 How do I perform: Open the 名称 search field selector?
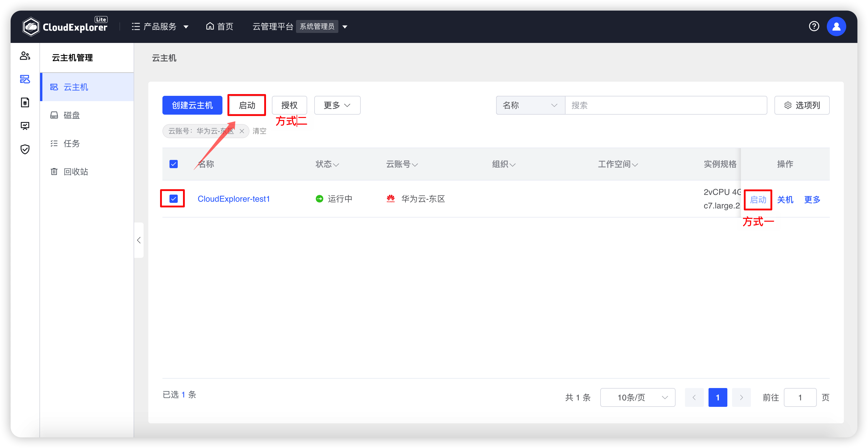531,105
